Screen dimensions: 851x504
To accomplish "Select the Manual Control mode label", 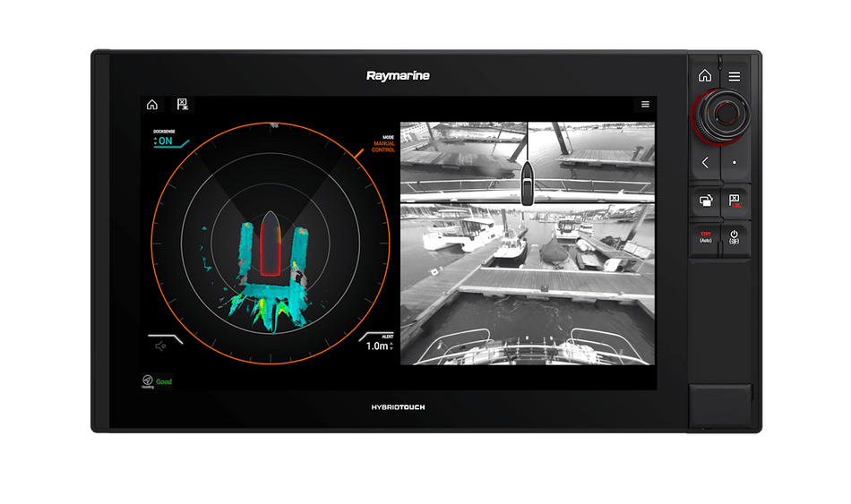I will [x=383, y=144].
